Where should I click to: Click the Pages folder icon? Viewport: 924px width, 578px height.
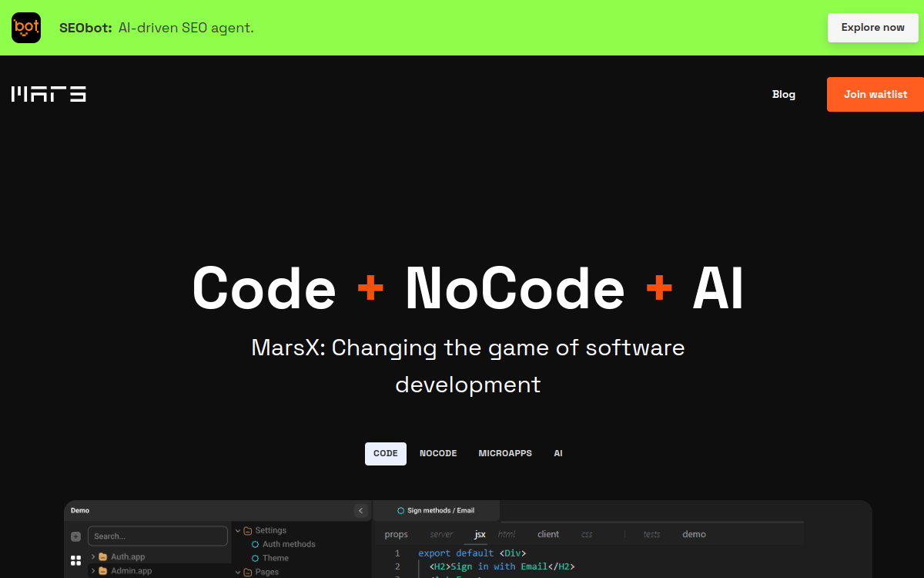(248, 572)
